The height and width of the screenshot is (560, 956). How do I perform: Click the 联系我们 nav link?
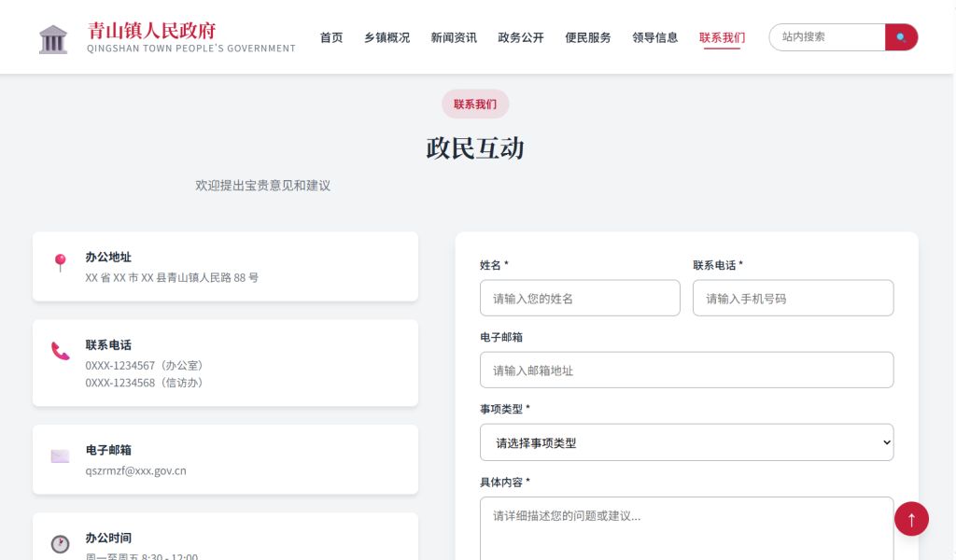pyautogui.click(x=722, y=37)
